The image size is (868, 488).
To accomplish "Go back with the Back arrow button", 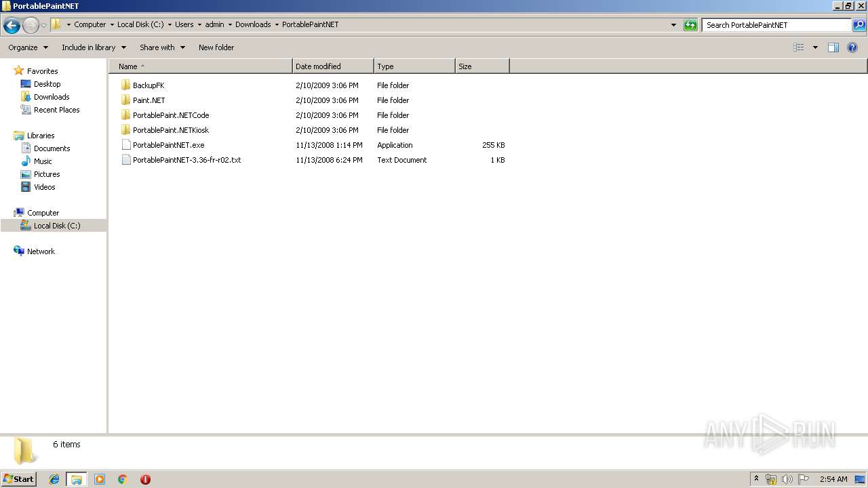I will point(12,25).
